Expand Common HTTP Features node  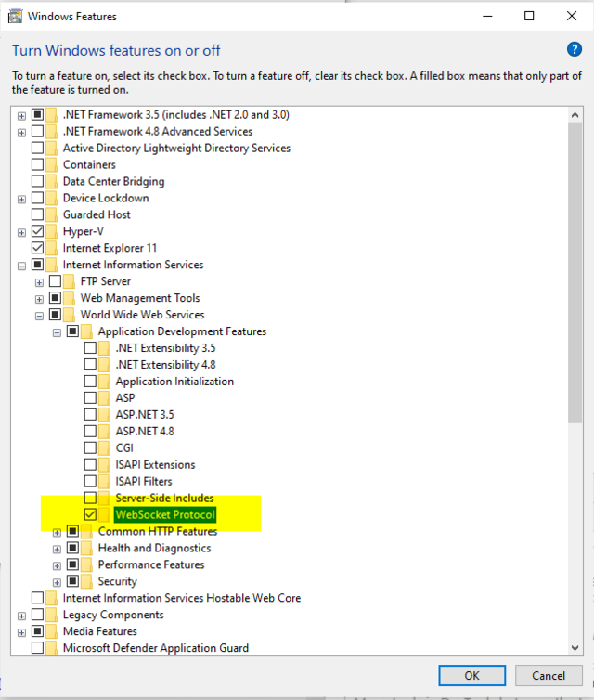57,533
